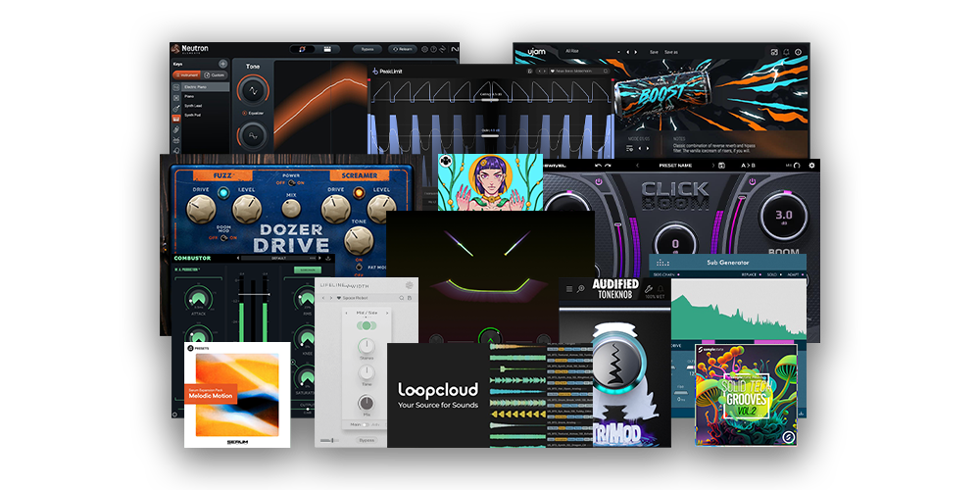Viewport: 980px width, 490px height.
Task: Save preset icon in Click Boom header
Action: (x=721, y=166)
